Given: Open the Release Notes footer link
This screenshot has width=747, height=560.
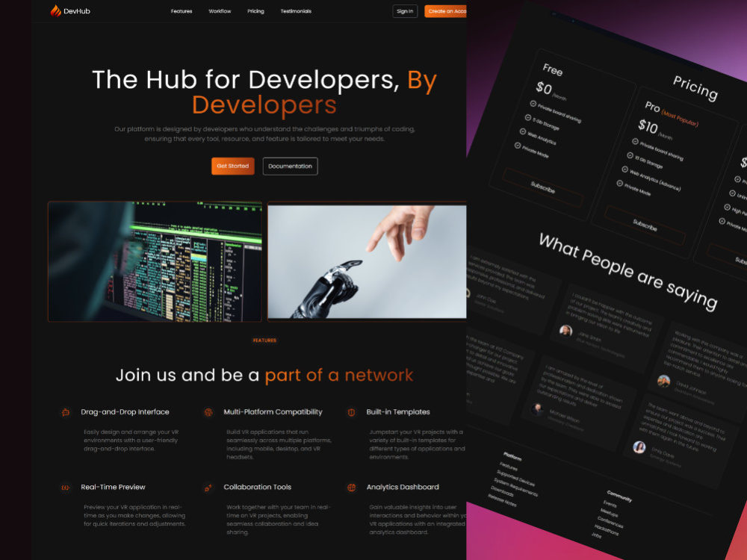Looking at the screenshot, I should [x=502, y=500].
